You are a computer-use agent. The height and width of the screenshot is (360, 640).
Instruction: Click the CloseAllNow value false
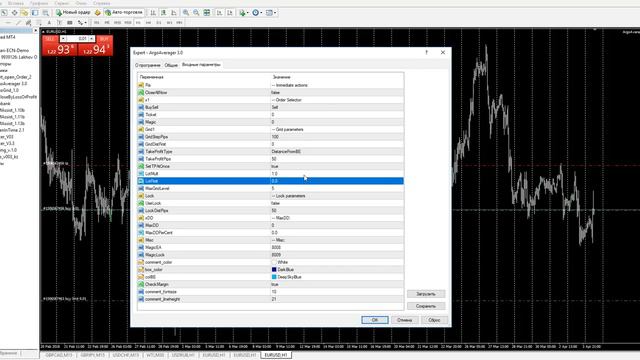click(x=276, y=93)
